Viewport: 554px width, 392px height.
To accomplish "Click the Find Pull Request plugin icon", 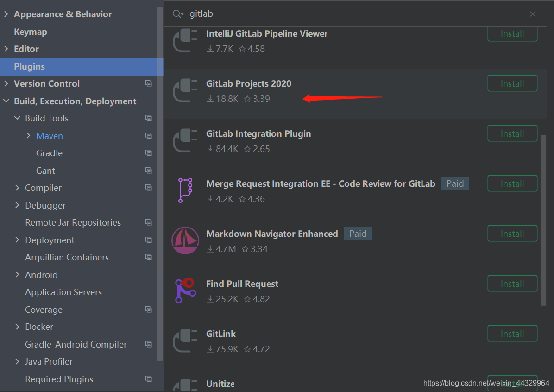I will click(x=185, y=291).
